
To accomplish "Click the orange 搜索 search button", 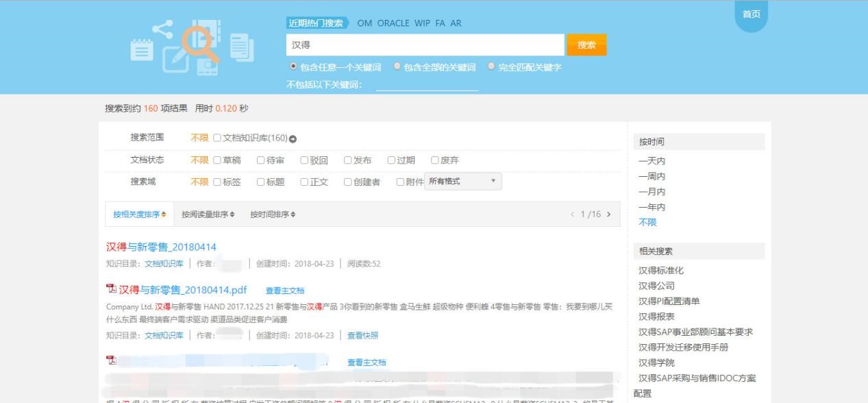I will pyautogui.click(x=586, y=45).
